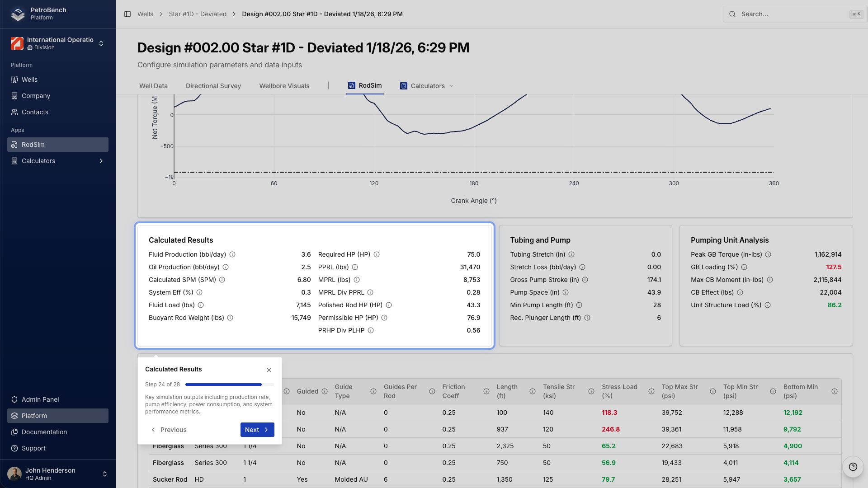Image resolution: width=868 pixels, height=488 pixels.
Task: Open the Wells section in the sidebar
Action: pyautogui.click(x=30, y=80)
